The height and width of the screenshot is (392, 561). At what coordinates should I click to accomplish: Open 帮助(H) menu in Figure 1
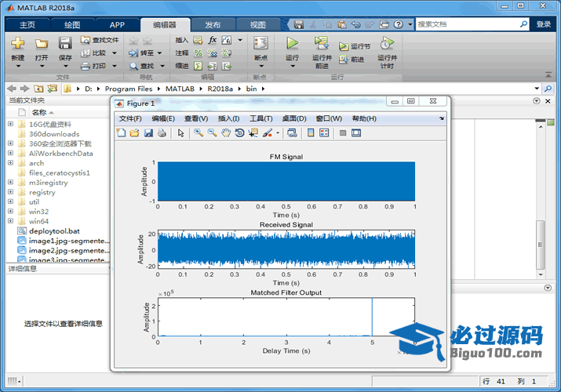tap(364, 118)
